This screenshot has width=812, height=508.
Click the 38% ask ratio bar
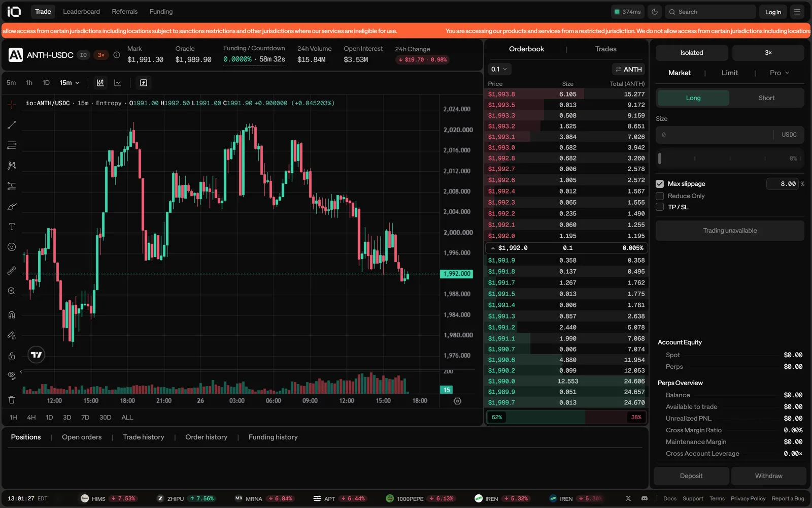(x=616, y=417)
